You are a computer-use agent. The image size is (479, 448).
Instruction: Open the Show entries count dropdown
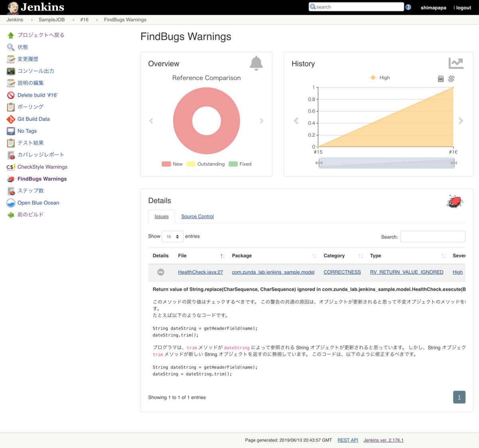point(172,237)
